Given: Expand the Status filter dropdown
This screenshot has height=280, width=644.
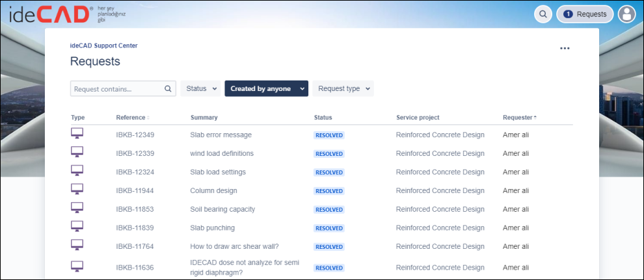Looking at the screenshot, I should pyautogui.click(x=200, y=89).
